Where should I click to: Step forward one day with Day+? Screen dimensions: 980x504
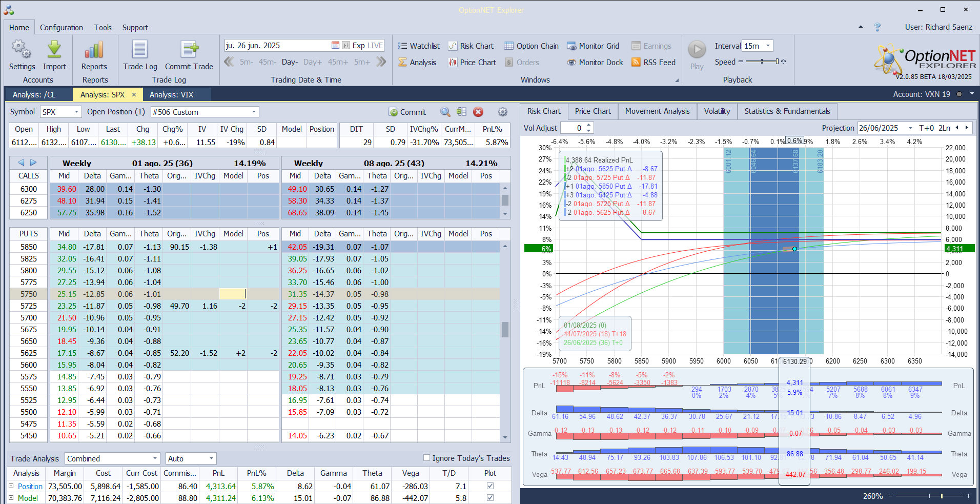313,62
